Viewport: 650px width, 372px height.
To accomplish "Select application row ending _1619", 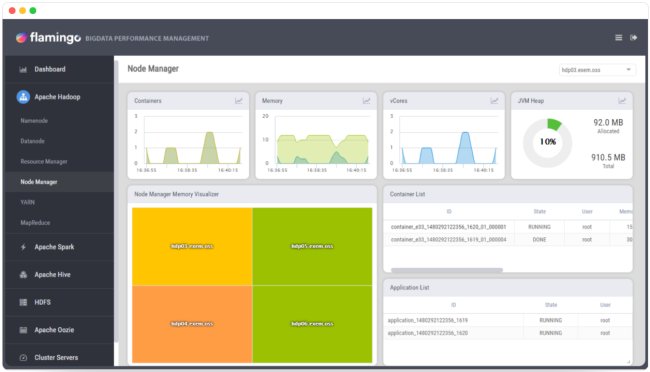I will (508, 320).
